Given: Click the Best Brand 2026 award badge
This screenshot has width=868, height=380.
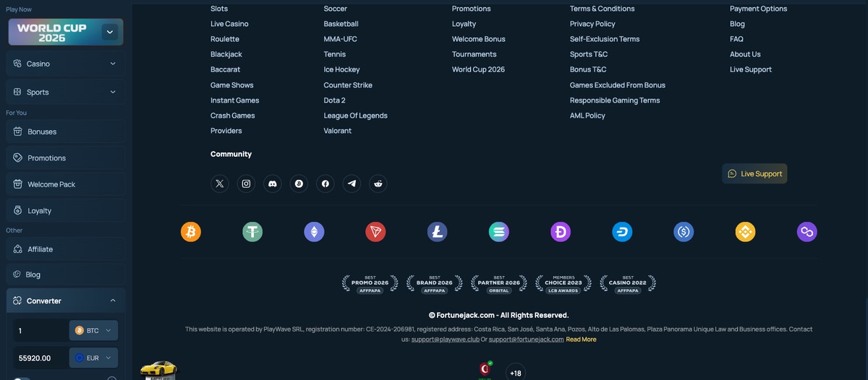Looking at the screenshot, I should 434,283.
